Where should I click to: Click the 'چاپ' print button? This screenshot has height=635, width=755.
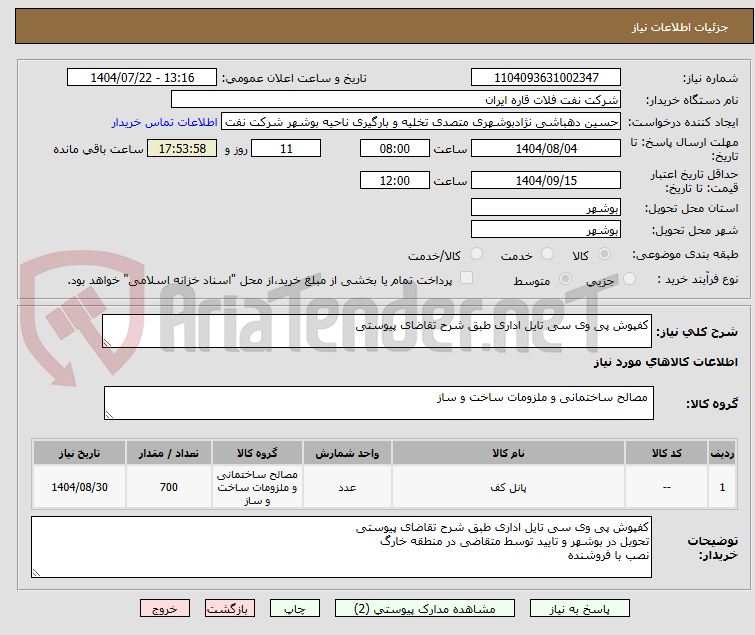295,609
